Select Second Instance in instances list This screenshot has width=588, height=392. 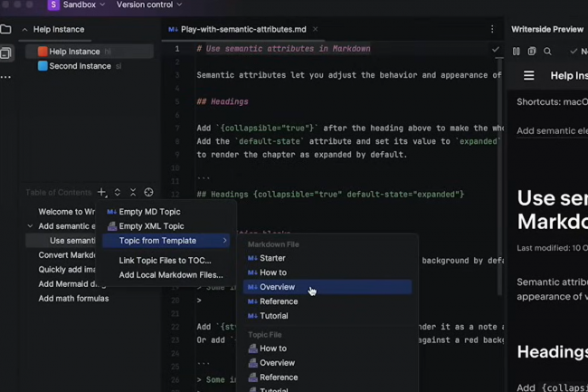tap(90, 66)
